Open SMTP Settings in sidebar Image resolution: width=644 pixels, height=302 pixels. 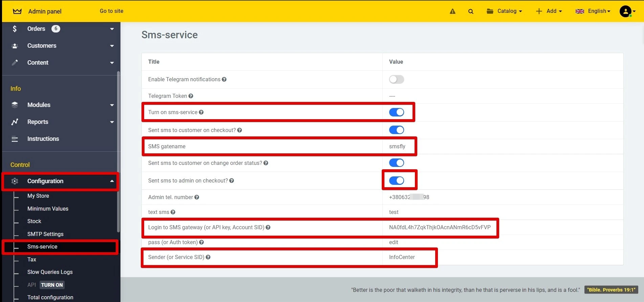[45, 234]
